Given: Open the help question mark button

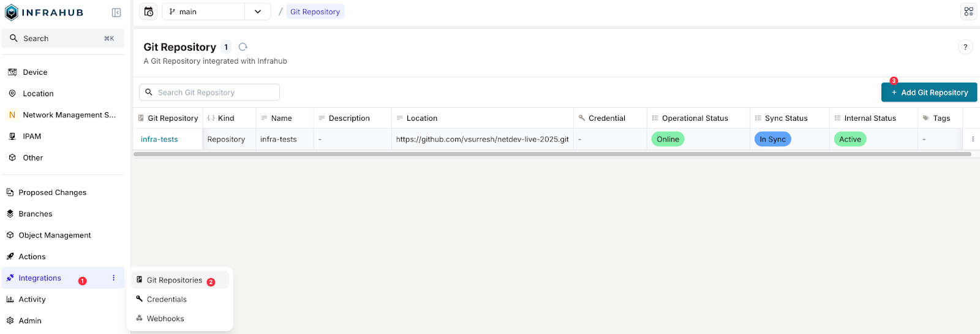Looking at the screenshot, I should pyautogui.click(x=965, y=47).
